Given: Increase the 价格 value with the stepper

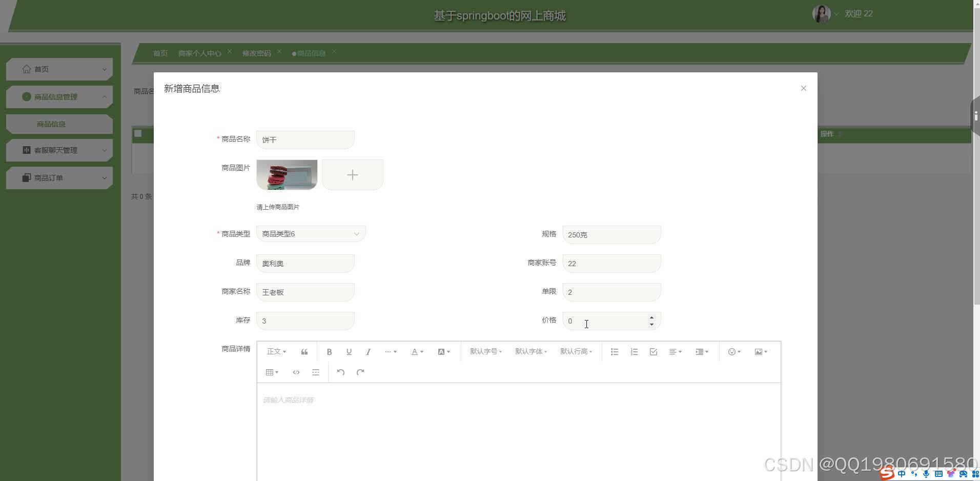Looking at the screenshot, I should (x=651, y=317).
